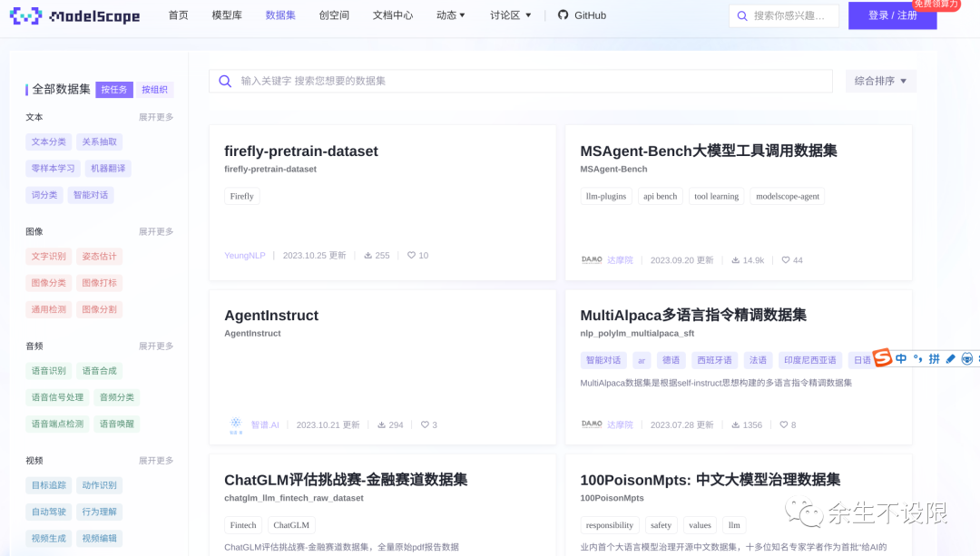The width and height of the screenshot is (980, 556).
Task: Click the modelscope-agent tag
Action: click(788, 196)
